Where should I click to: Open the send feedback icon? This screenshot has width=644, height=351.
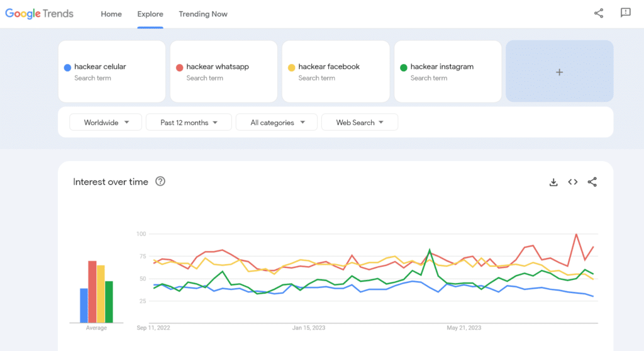pos(626,13)
